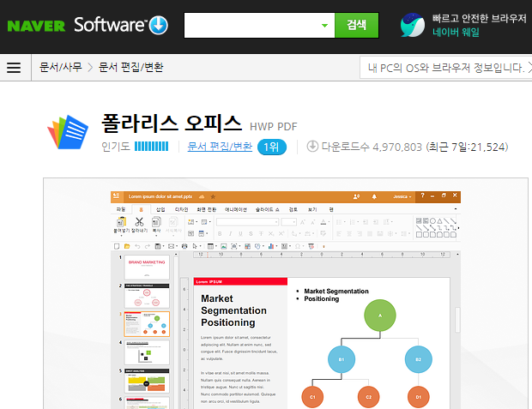This screenshot has width=532, height=409.
Task: Click the download count arrow icon
Action: [x=312, y=146]
